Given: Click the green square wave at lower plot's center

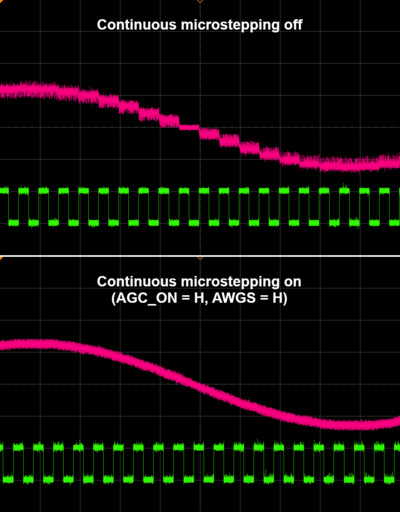Looking at the screenshot, I should [199, 463].
